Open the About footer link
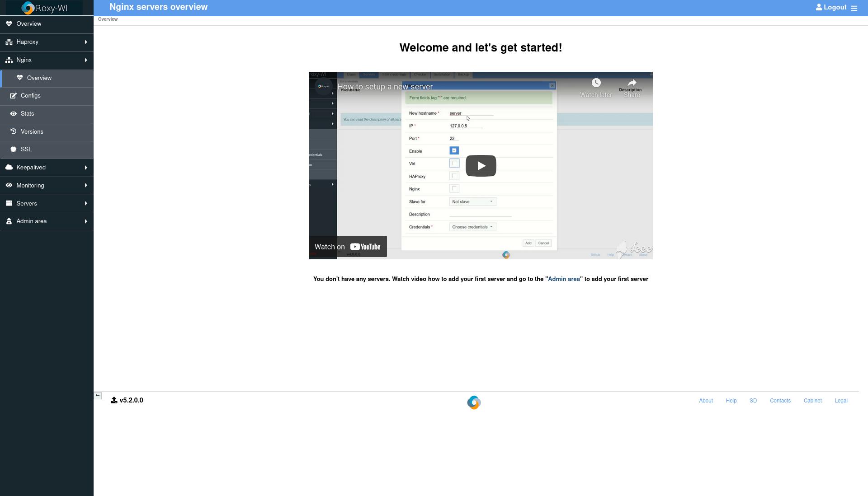Image resolution: width=868 pixels, height=496 pixels. coord(706,401)
